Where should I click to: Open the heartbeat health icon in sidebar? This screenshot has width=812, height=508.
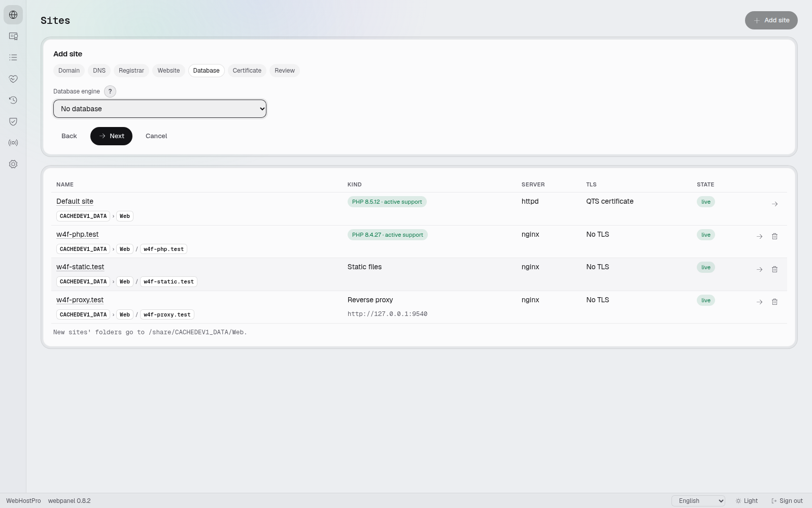coord(13,79)
